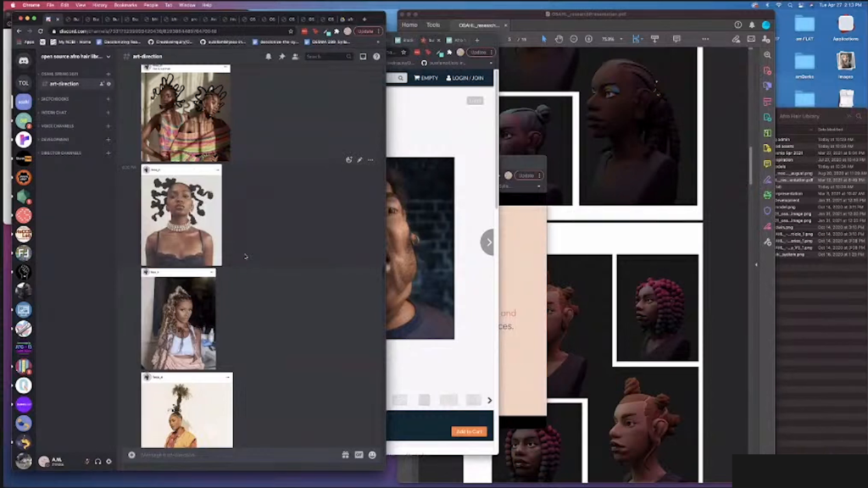868x488 pixels.
Task: Open the Apple menu
Action: [x=13, y=5]
